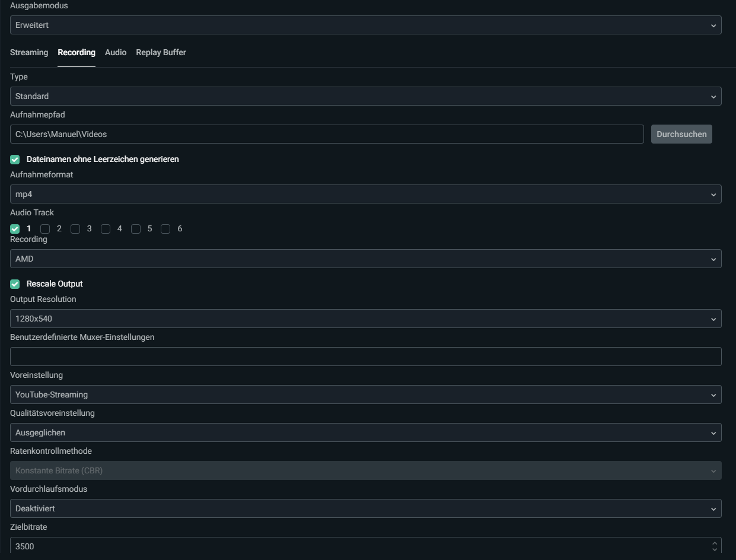Open the Voreinstellung YouTube-Streaming dropdown
Image resolution: width=736 pixels, height=560 pixels.
coord(365,394)
